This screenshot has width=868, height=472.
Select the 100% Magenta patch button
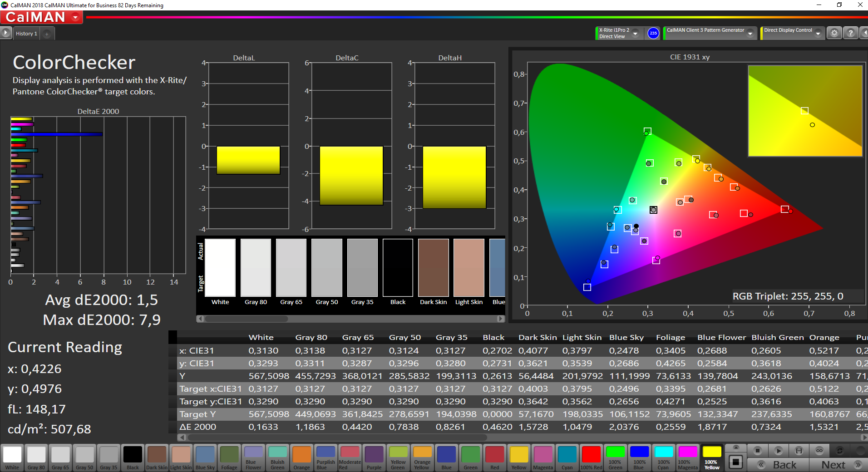[687, 457]
